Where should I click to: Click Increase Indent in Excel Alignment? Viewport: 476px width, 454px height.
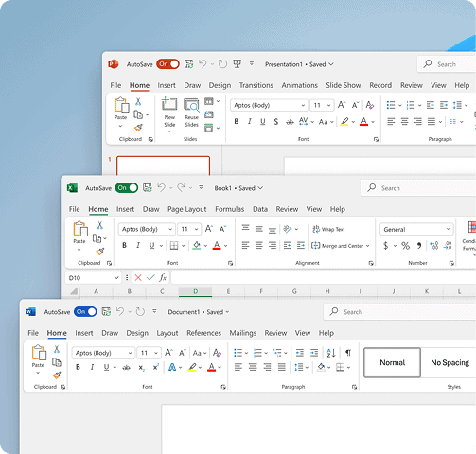pyautogui.click(x=301, y=245)
